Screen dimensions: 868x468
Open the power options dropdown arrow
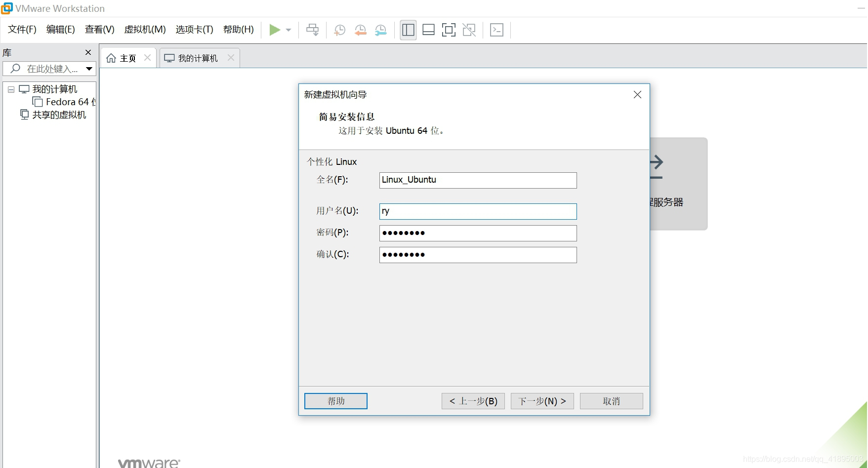tap(289, 30)
